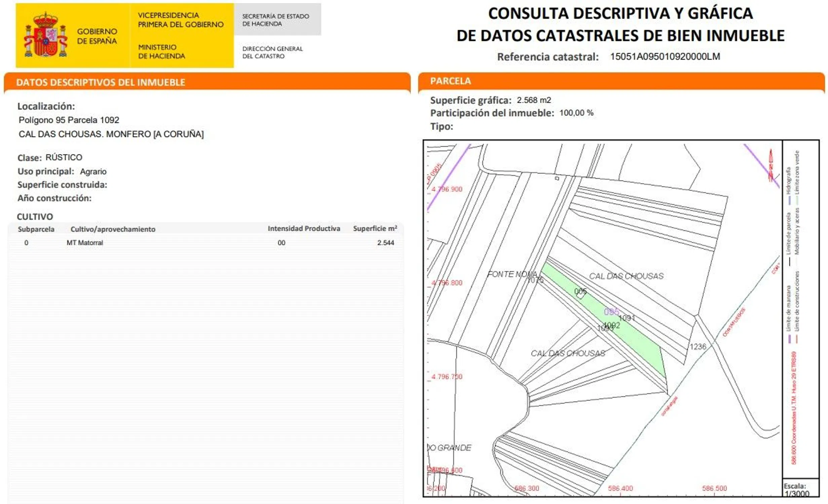The height and width of the screenshot is (504, 828).
Task: Click the PARCELA section header
Action: coord(450,81)
